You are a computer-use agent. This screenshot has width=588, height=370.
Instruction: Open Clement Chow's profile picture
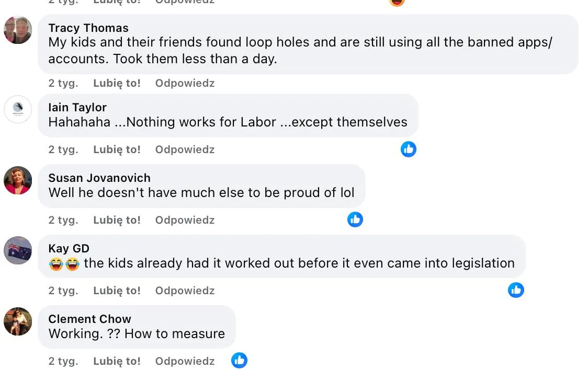pyautogui.click(x=18, y=321)
